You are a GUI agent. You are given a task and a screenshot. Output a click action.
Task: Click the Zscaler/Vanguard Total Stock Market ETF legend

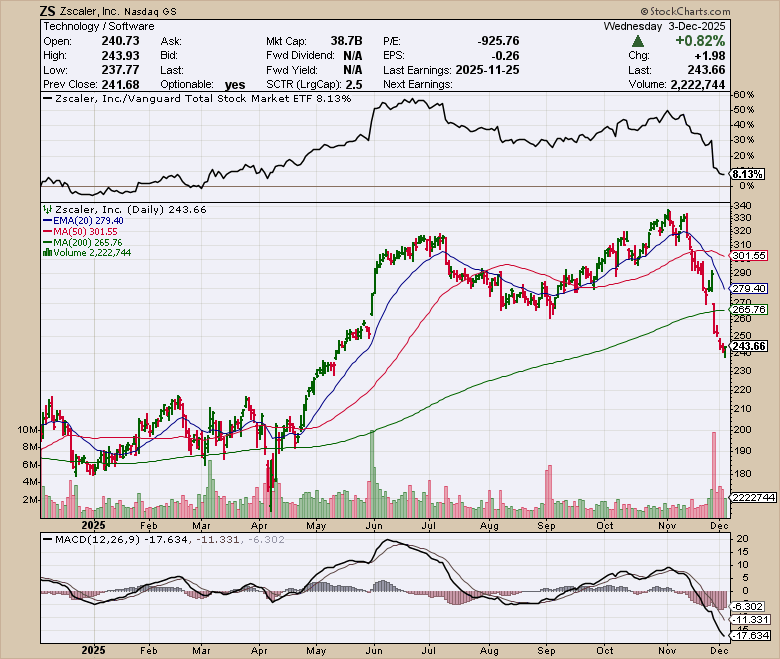[x=197, y=98]
